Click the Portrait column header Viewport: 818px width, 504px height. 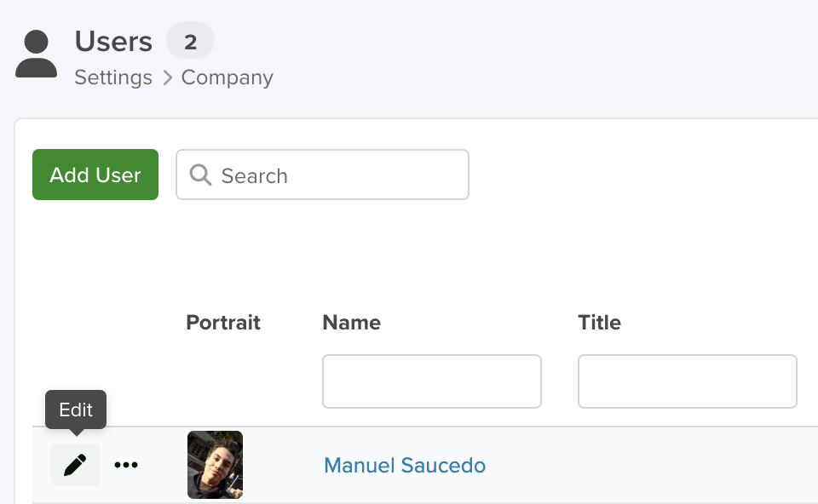click(223, 323)
